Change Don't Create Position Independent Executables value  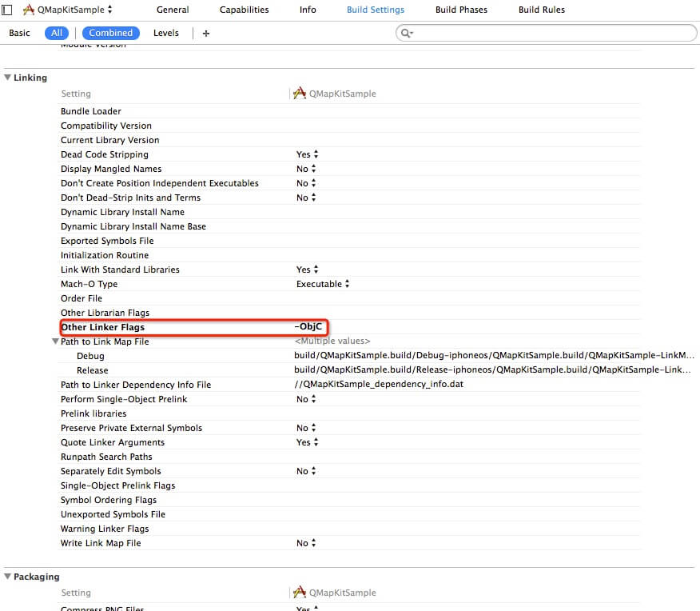click(306, 183)
